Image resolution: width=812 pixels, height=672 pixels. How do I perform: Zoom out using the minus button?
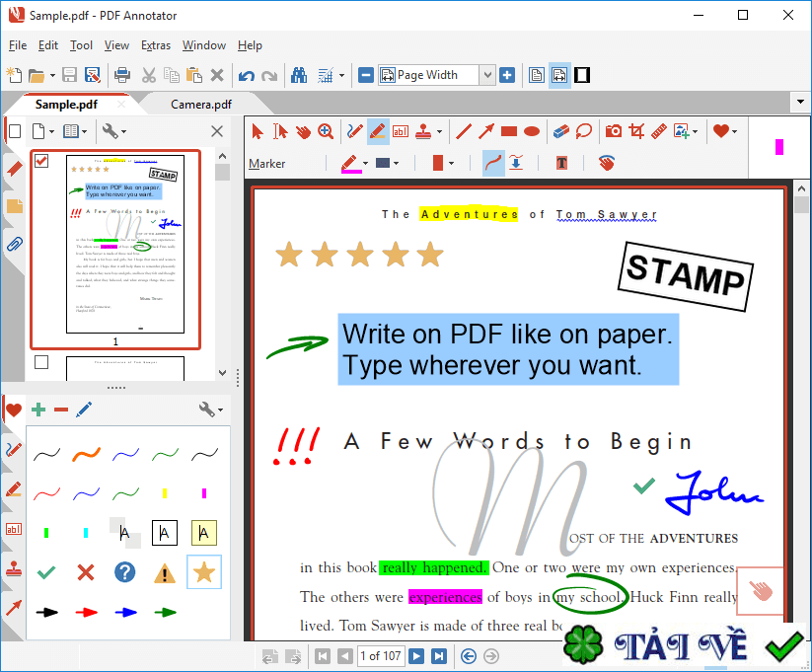tap(366, 76)
